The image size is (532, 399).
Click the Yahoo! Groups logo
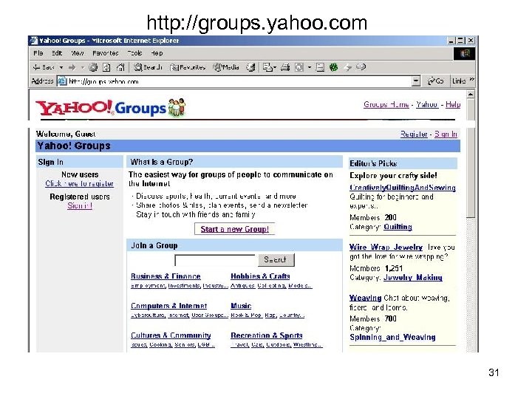point(111,108)
